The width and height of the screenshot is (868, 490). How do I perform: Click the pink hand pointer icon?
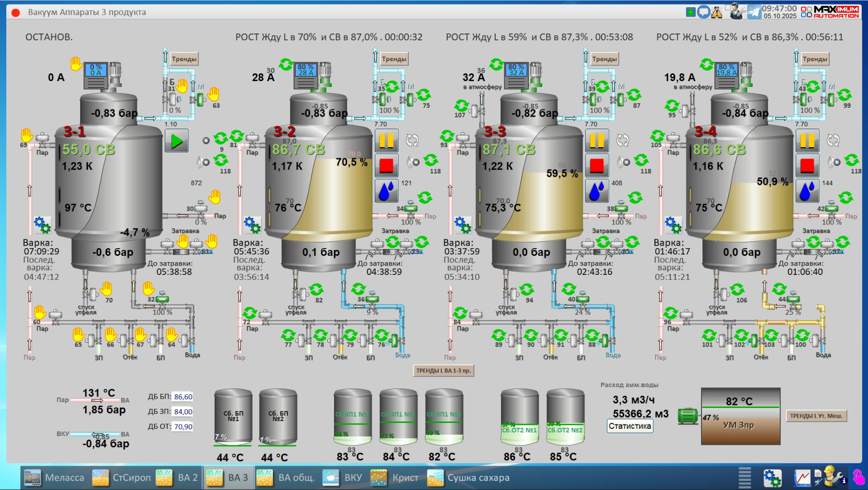pyautogui.click(x=859, y=478)
